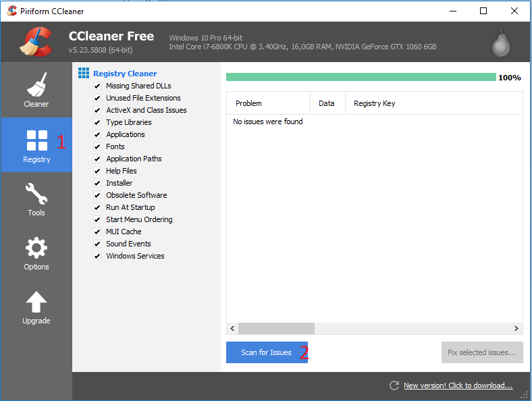Click 'No issues were found' text

tap(268, 122)
